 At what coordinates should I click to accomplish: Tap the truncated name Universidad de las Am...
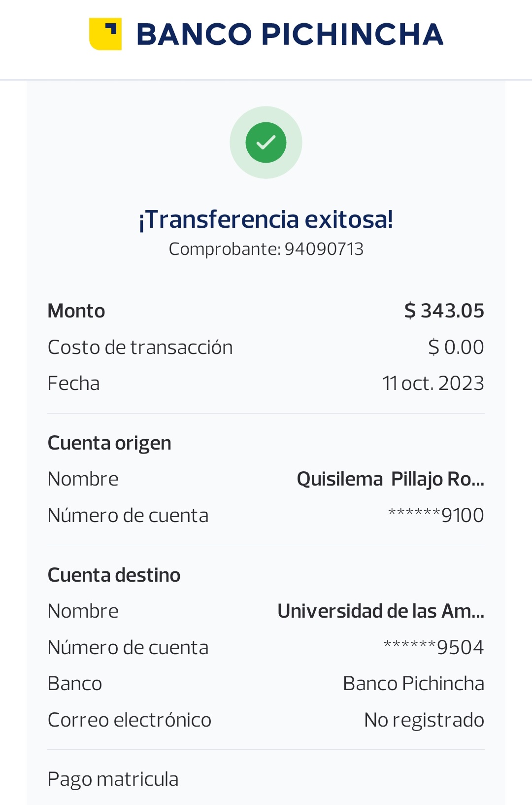(381, 611)
